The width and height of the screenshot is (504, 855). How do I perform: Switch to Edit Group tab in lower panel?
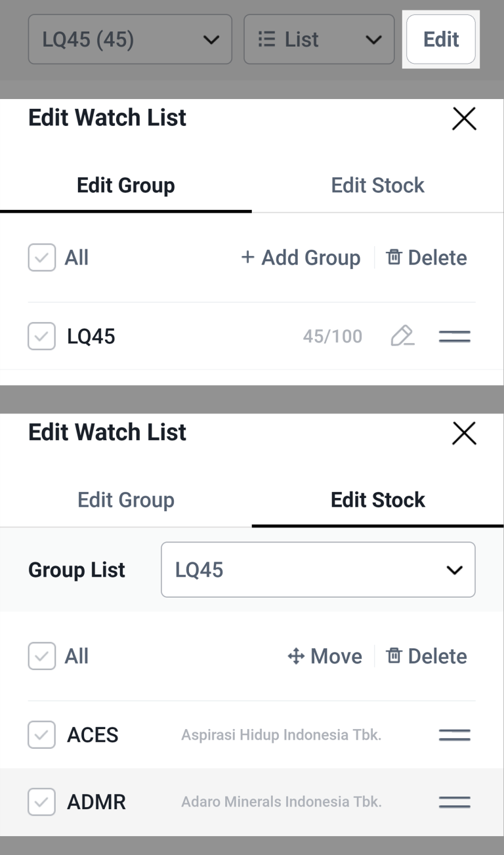tap(126, 500)
